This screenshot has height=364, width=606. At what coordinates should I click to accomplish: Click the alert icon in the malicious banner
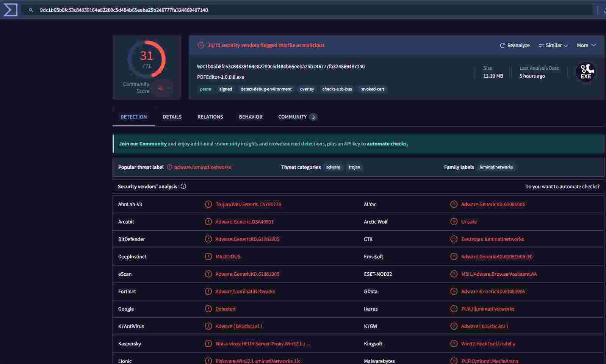[201, 45]
